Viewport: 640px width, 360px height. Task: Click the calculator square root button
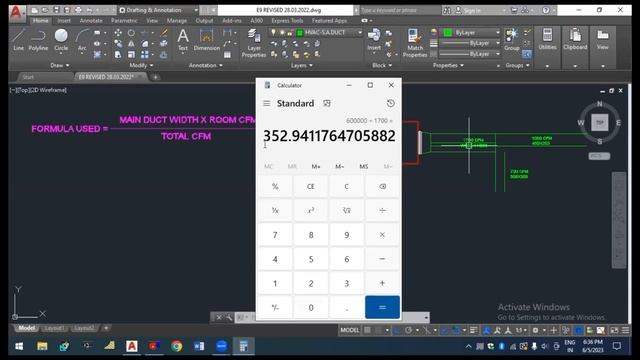[x=347, y=210]
